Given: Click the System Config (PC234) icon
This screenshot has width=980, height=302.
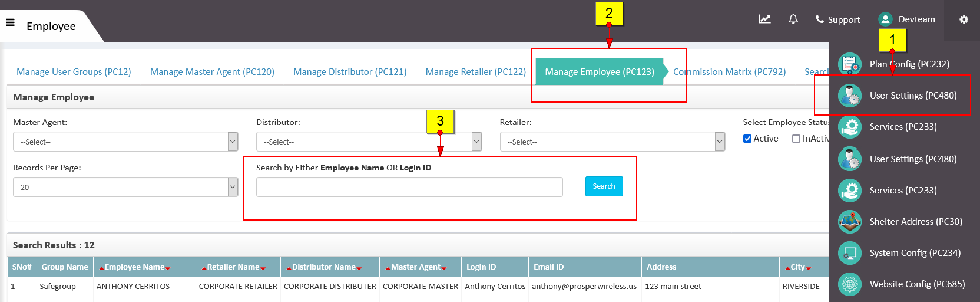Looking at the screenshot, I should click(850, 253).
